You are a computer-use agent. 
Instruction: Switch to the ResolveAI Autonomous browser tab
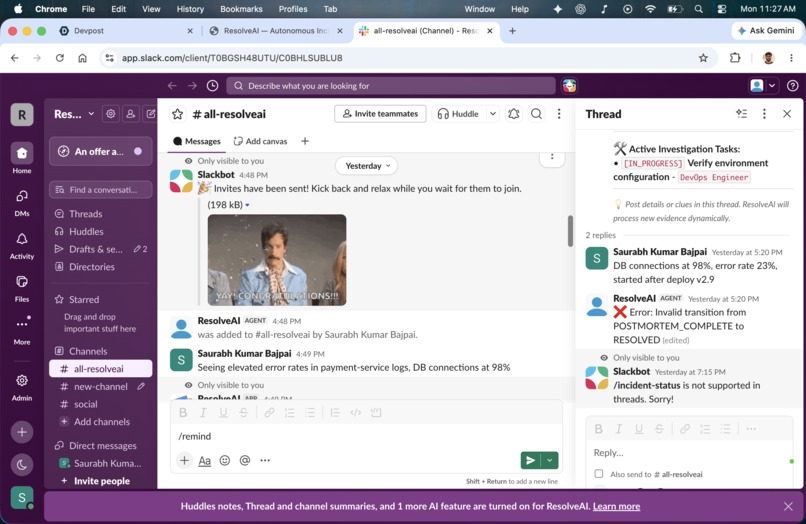coord(276,31)
